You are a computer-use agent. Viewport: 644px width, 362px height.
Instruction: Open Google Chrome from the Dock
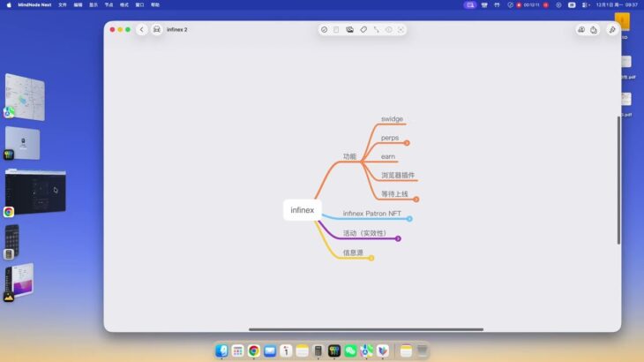tap(254, 351)
